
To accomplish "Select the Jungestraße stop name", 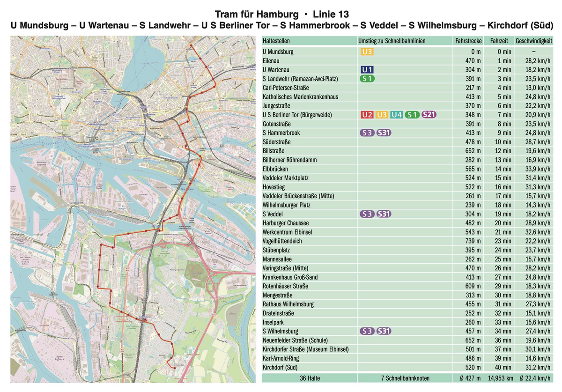I will click(277, 106).
